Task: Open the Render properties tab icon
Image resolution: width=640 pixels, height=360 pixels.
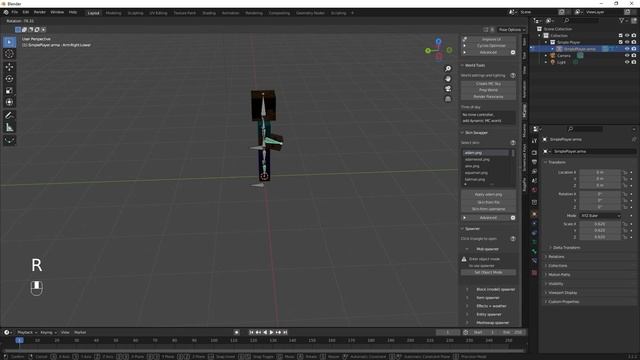Action: coord(534,153)
